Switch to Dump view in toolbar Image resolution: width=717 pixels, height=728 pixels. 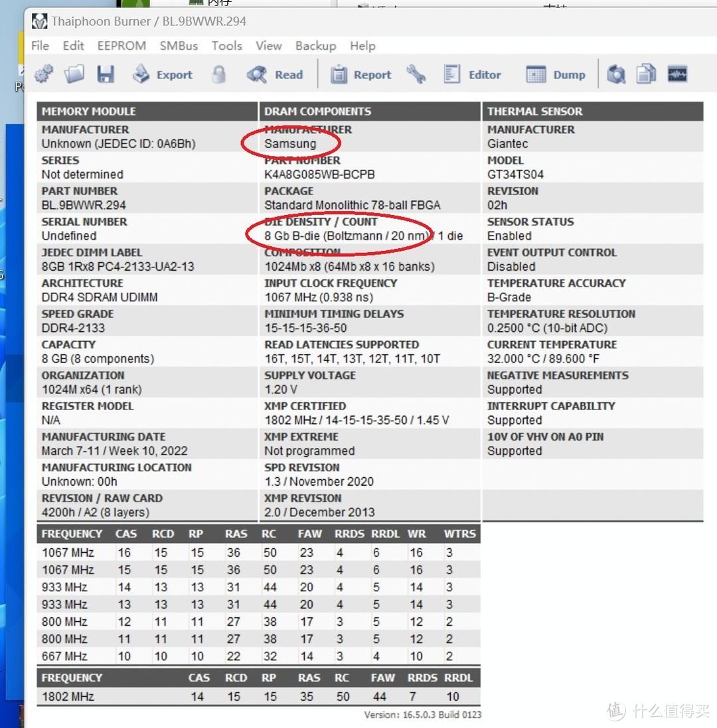pyautogui.click(x=556, y=74)
